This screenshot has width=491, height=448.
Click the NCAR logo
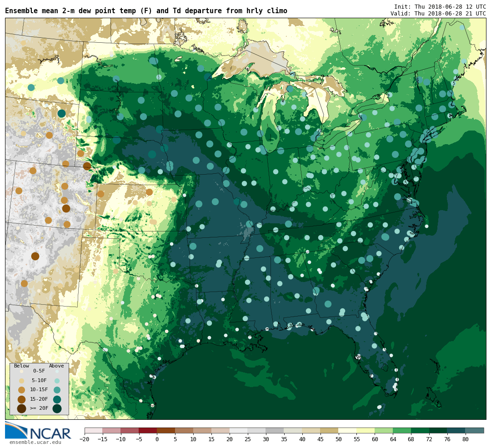[x=38, y=431]
